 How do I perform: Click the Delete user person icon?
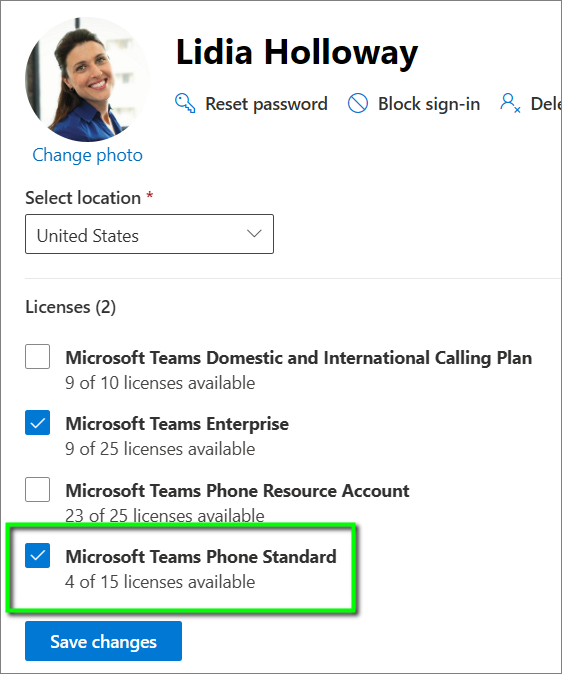click(x=510, y=104)
